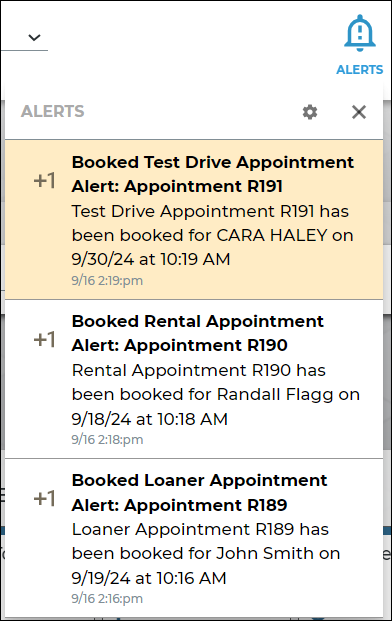Click the blue ALERTS label under bell
The width and height of the screenshot is (392, 621).
360,70
